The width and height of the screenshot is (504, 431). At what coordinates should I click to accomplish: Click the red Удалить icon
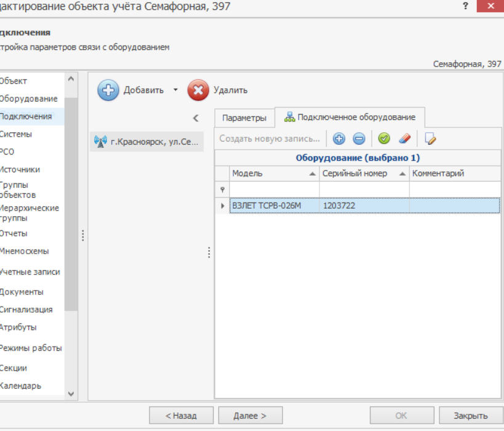(x=198, y=90)
